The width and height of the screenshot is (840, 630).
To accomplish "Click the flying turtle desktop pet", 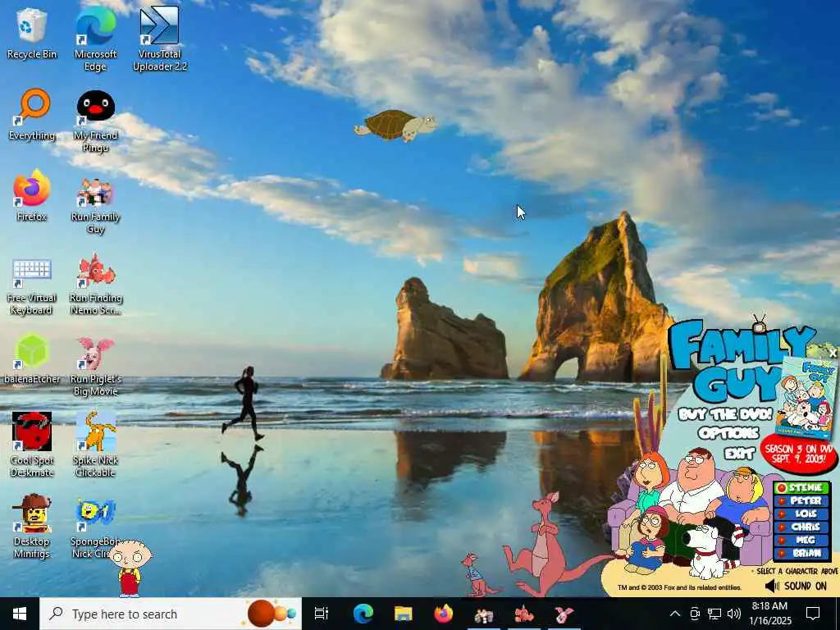I will pyautogui.click(x=395, y=126).
